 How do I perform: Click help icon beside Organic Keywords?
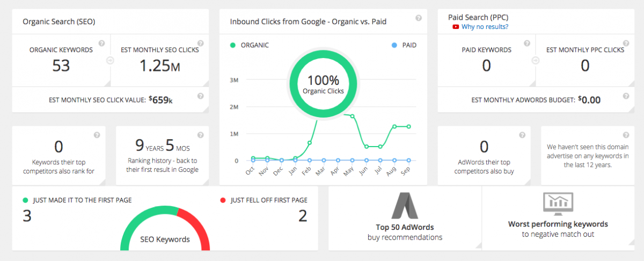tap(101, 43)
